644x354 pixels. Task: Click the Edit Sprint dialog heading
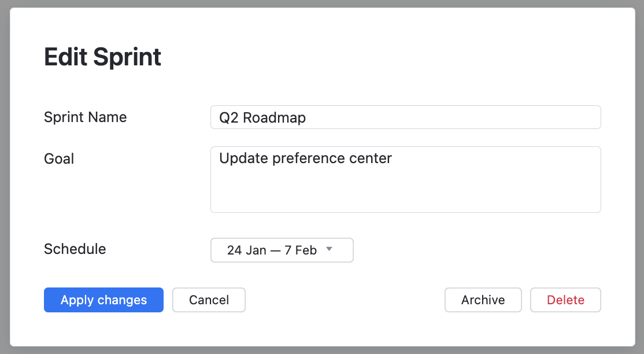point(102,57)
